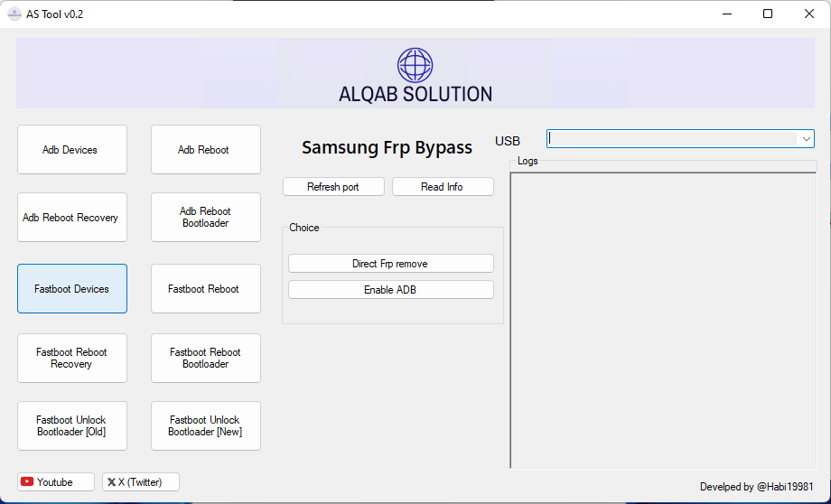The image size is (831, 504).
Task: Select Direct Frp remove option
Action: click(390, 264)
